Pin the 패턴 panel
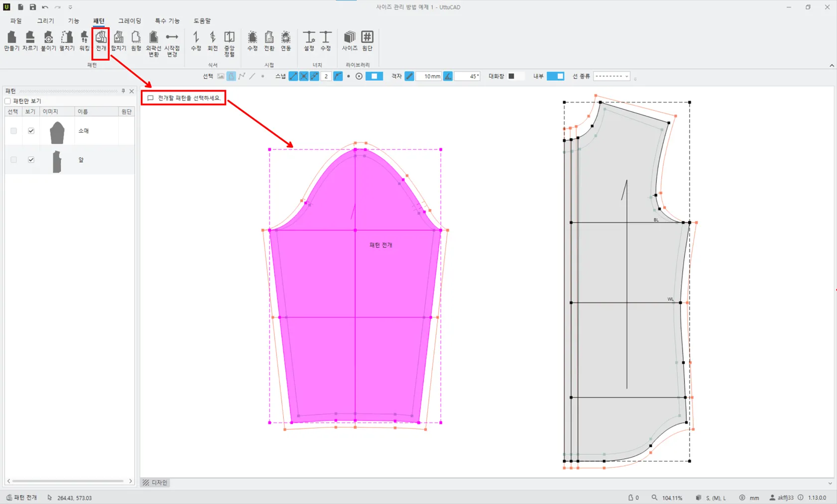The image size is (837, 504). (x=123, y=91)
